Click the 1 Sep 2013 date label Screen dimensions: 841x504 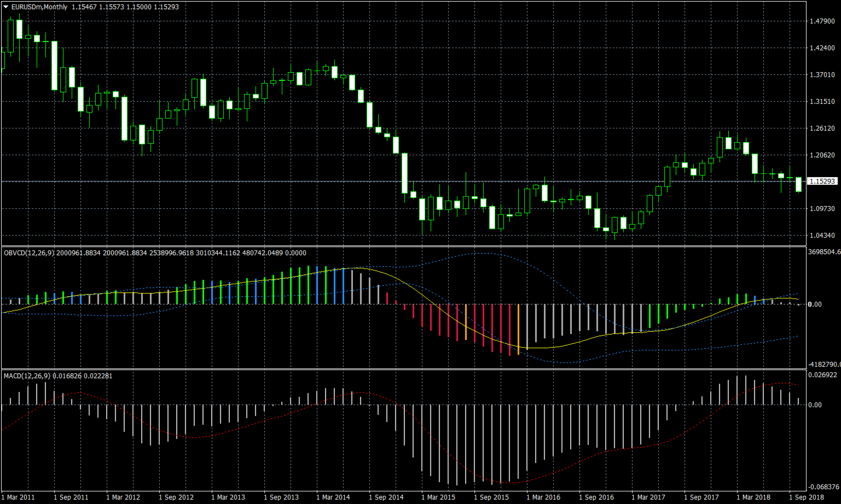point(281,497)
